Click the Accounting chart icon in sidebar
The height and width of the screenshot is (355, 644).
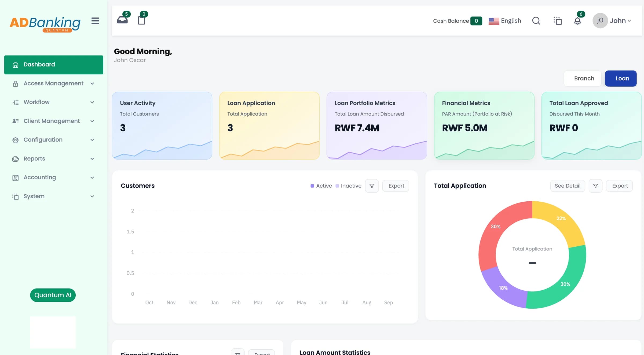pos(16,177)
